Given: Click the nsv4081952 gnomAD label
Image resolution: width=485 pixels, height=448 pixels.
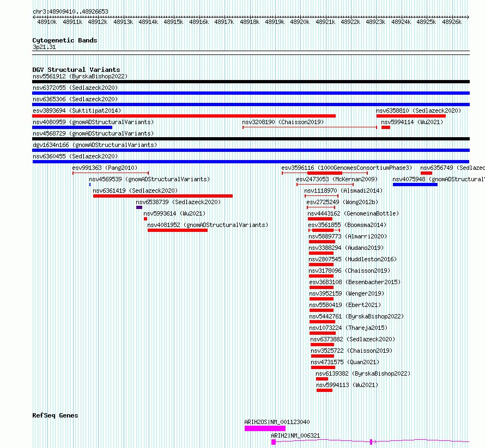Looking at the screenshot, I should click(x=208, y=225).
